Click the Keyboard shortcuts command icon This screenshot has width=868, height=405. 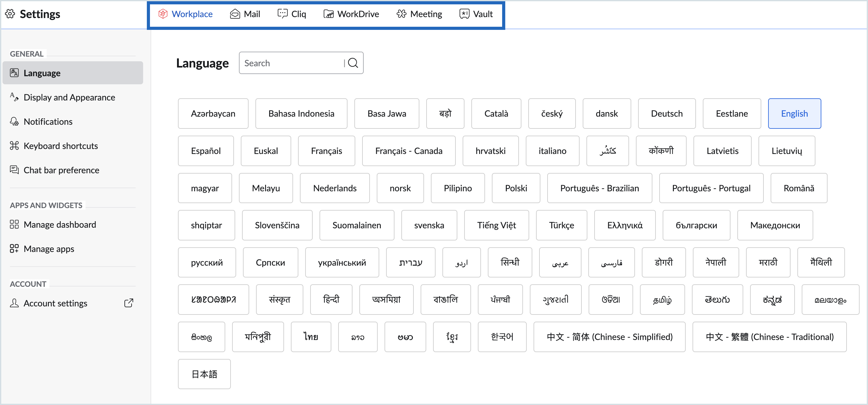coord(14,146)
